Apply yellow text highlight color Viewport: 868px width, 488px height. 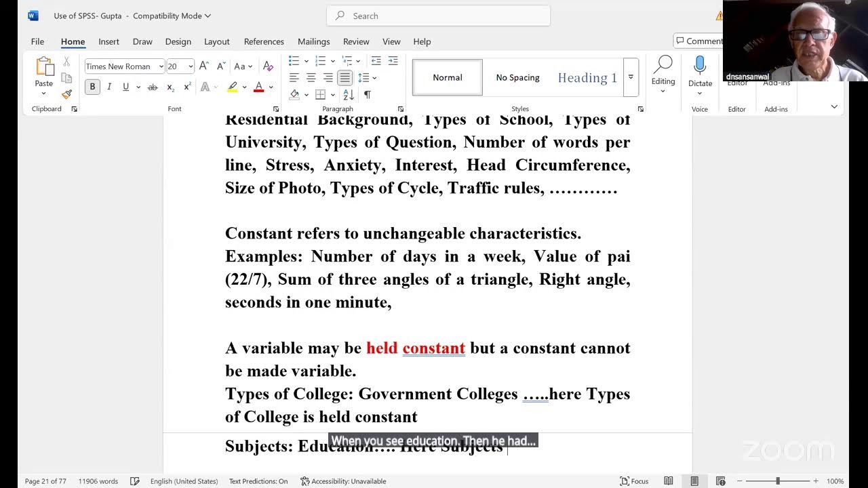tap(233, 87)
